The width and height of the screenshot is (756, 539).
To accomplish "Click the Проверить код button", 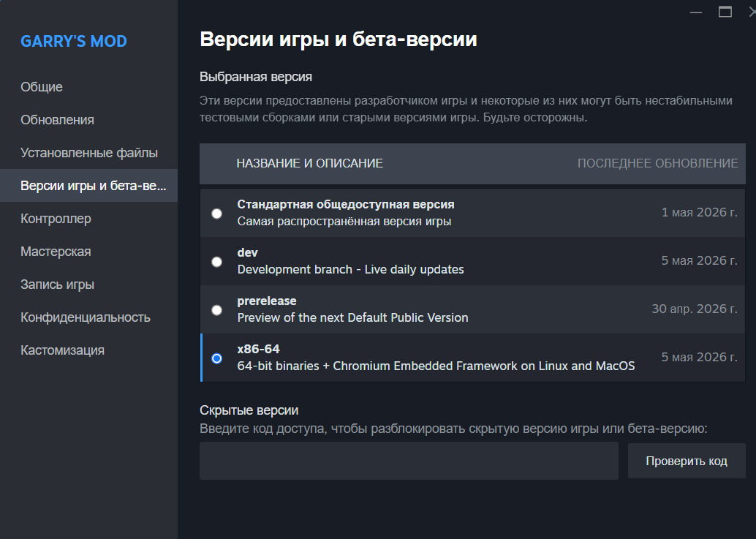I will 687,461.
